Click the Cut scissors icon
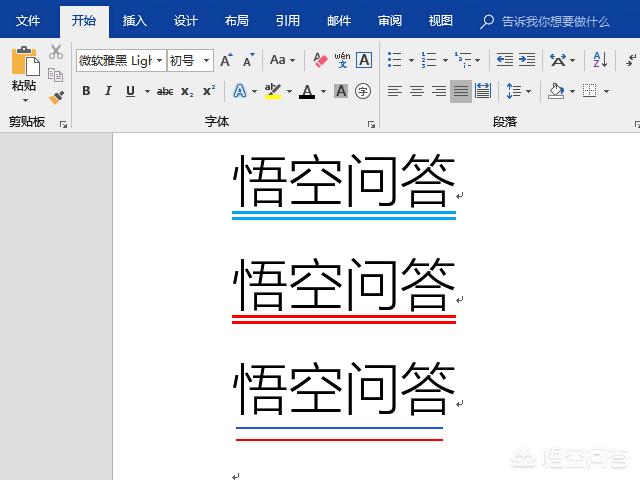This screenshot has height=480, width=640. point(56,52)
